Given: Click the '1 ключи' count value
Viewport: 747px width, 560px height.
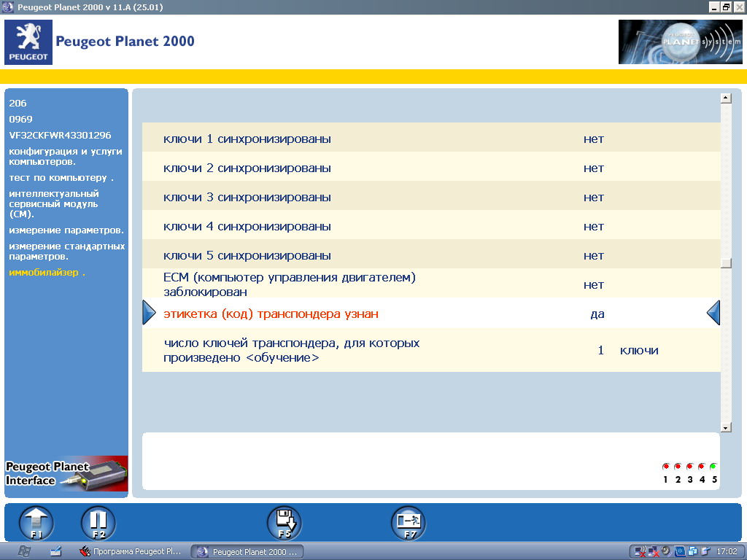Looking at the screenshot, I should coord(628,351).
